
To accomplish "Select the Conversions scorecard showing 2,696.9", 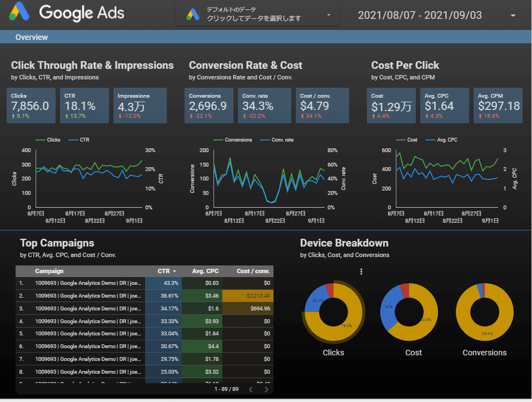I will pos(209,105).
